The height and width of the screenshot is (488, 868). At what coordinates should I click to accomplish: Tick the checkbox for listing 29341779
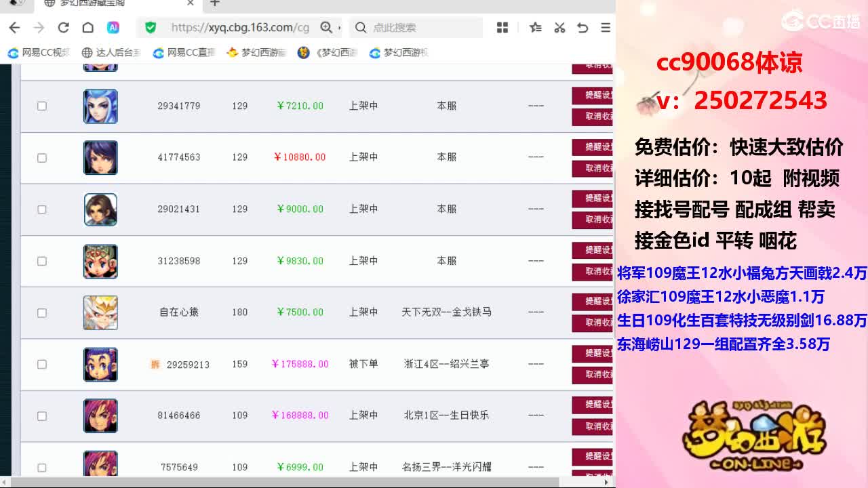(x=42, y=106)
